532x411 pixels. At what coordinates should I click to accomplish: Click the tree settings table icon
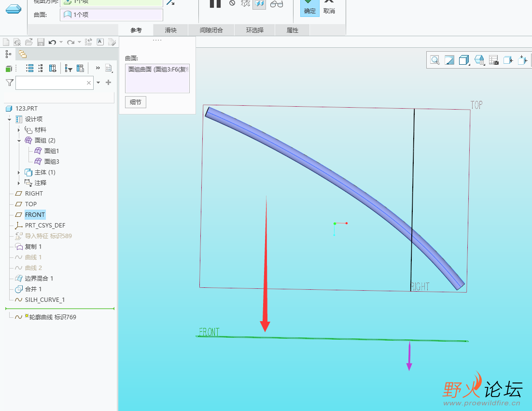point(81,68)
